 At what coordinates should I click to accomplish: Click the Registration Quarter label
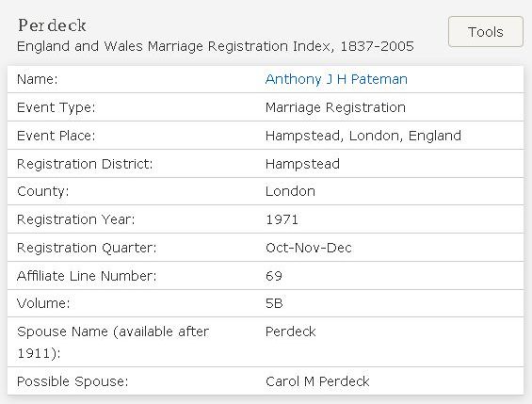point(87,248)
